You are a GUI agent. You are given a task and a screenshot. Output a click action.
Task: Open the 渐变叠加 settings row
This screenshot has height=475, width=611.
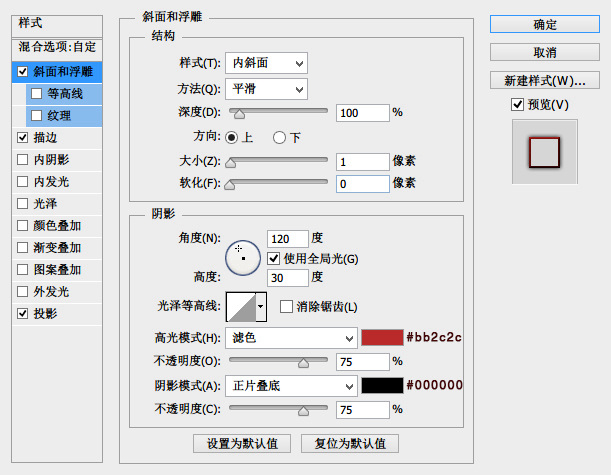click(x=57, y=247)
